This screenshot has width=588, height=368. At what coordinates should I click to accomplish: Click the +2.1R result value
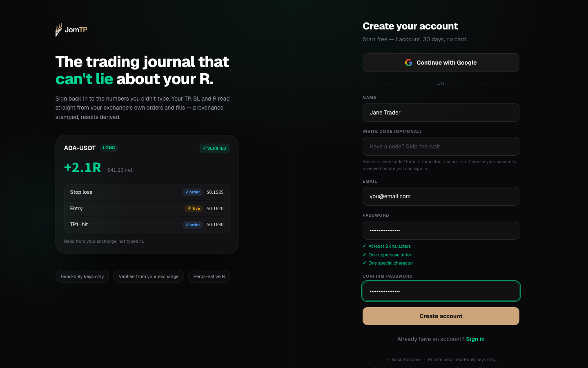coord(82,168)
